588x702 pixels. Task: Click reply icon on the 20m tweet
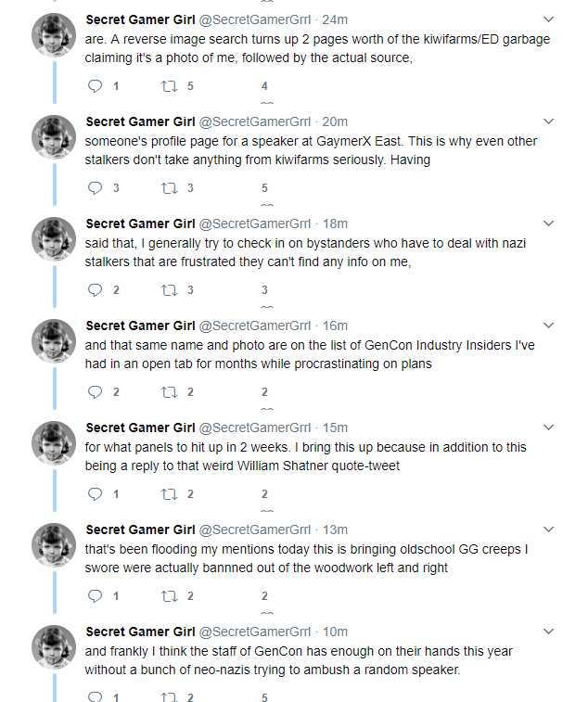tap(95, 187)
